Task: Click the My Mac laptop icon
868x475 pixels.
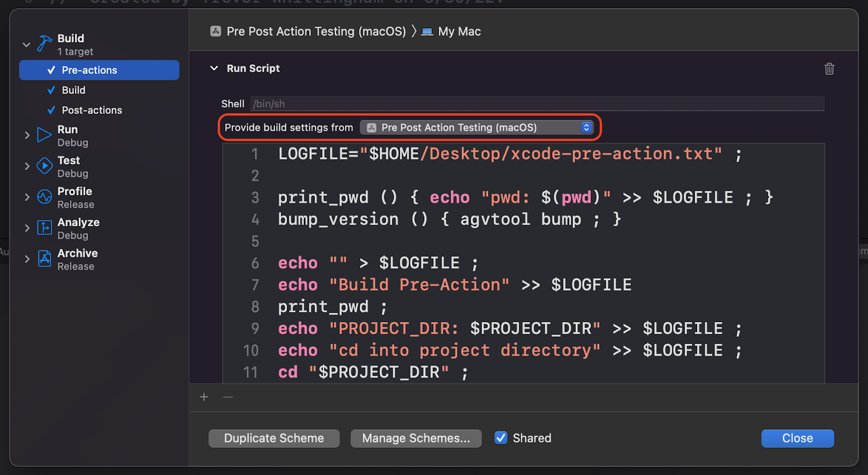Action: coord(427,31)
